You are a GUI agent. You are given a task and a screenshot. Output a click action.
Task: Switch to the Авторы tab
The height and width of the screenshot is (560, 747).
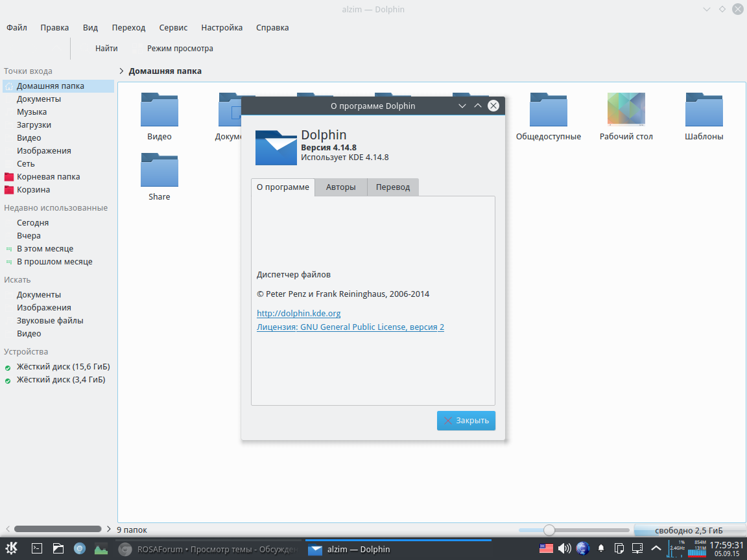(x=340, y=187)
